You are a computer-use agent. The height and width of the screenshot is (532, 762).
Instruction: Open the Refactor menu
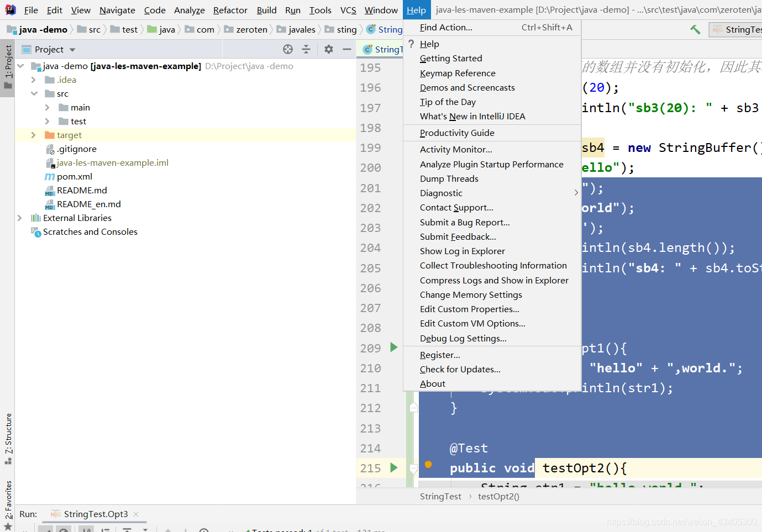coord(230,10)
